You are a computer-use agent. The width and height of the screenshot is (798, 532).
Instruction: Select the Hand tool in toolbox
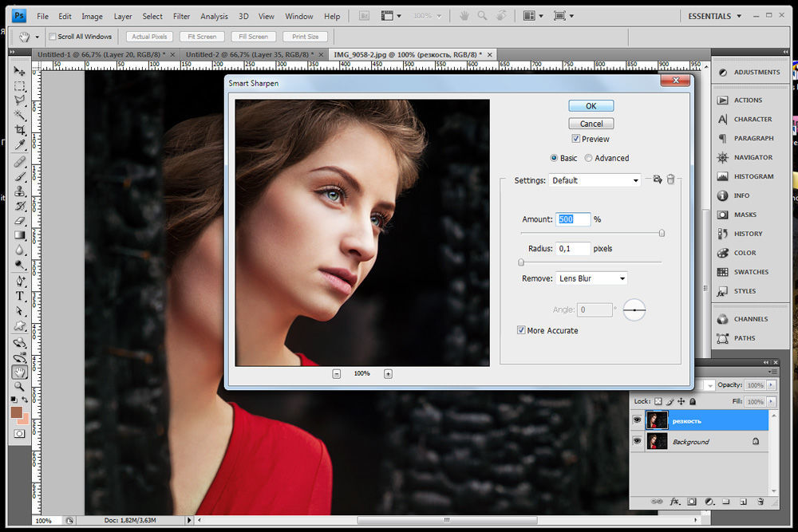[19, 372]
